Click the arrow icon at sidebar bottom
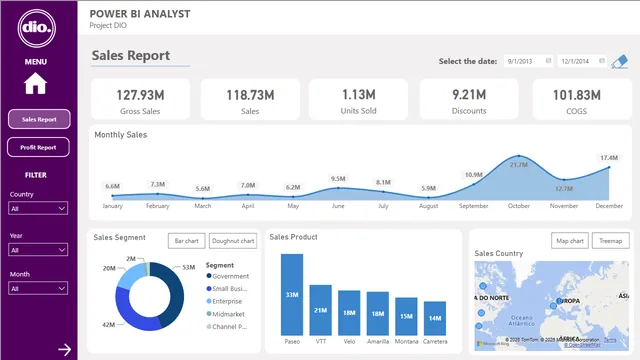 (64, 349)
